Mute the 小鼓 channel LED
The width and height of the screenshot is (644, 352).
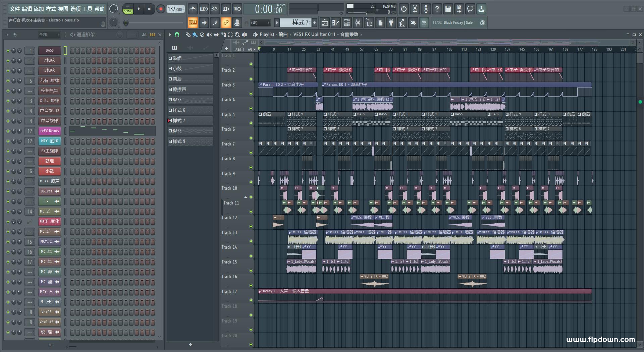(8, 171)
